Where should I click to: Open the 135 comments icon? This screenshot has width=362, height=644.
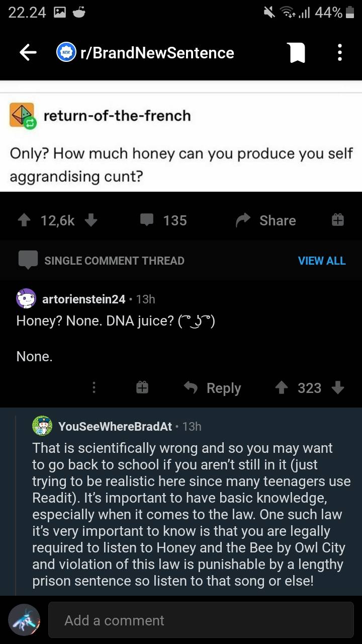[x=147, y=220]
